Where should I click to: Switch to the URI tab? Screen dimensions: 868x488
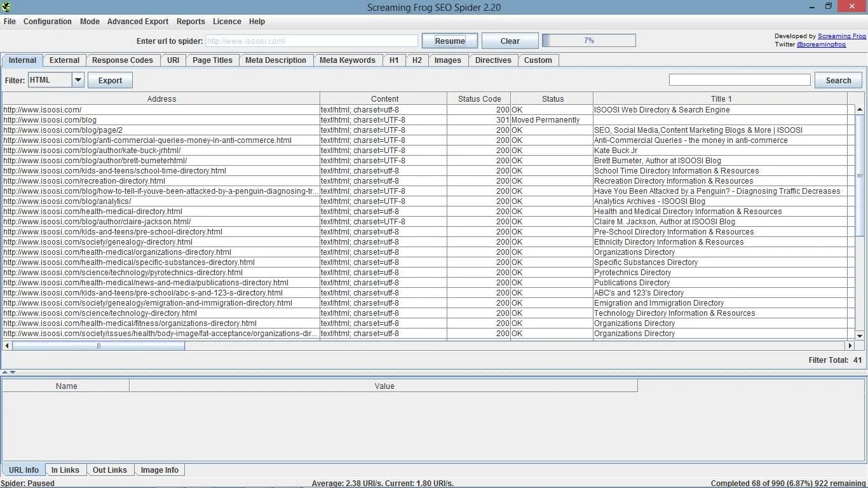(x=173, y=60)
